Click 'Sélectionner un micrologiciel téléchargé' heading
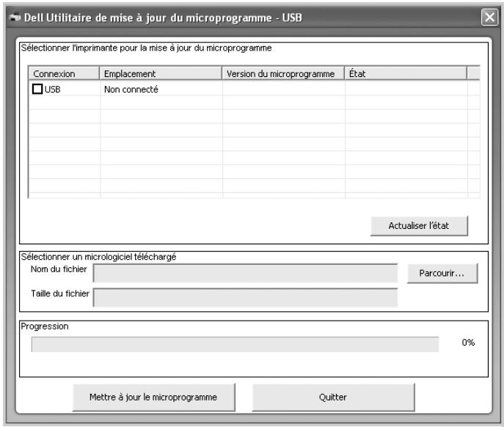The image size is (504, 427). (98, 257)
